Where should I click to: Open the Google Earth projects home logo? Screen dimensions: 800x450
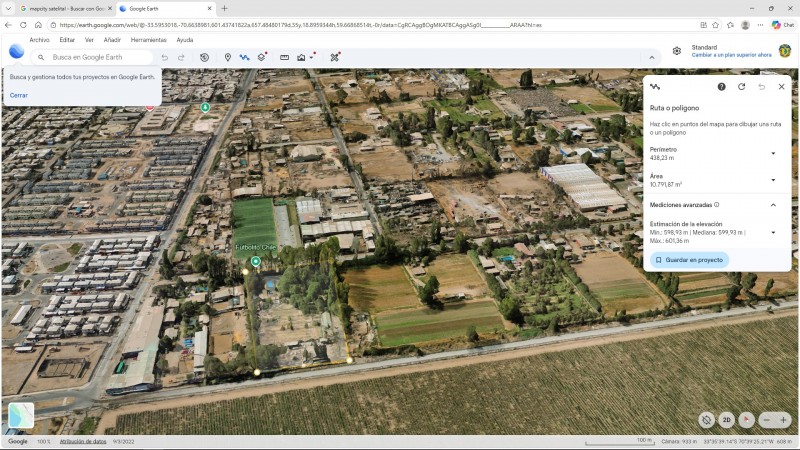click(x=16, y=52)
